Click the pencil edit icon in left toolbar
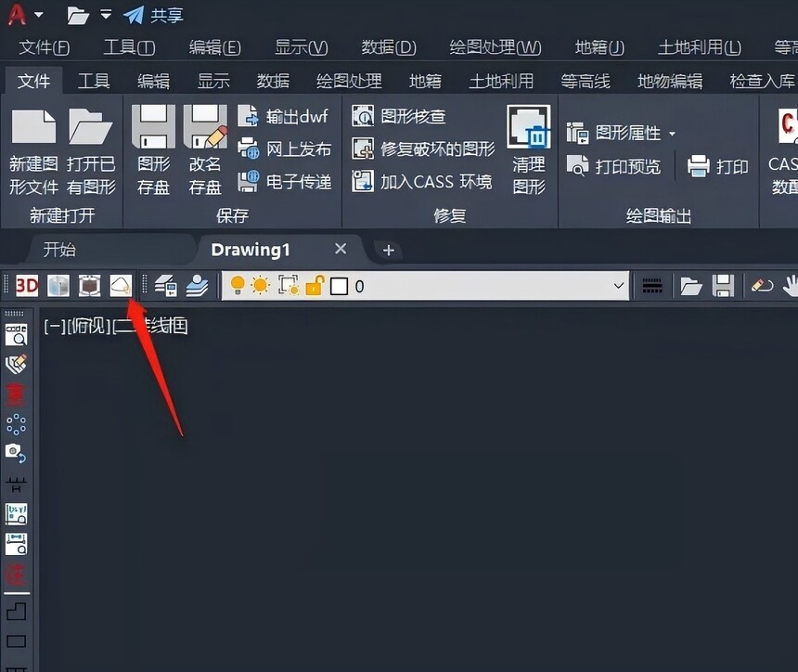Screen dimensions: 798x672 [17, 364]
